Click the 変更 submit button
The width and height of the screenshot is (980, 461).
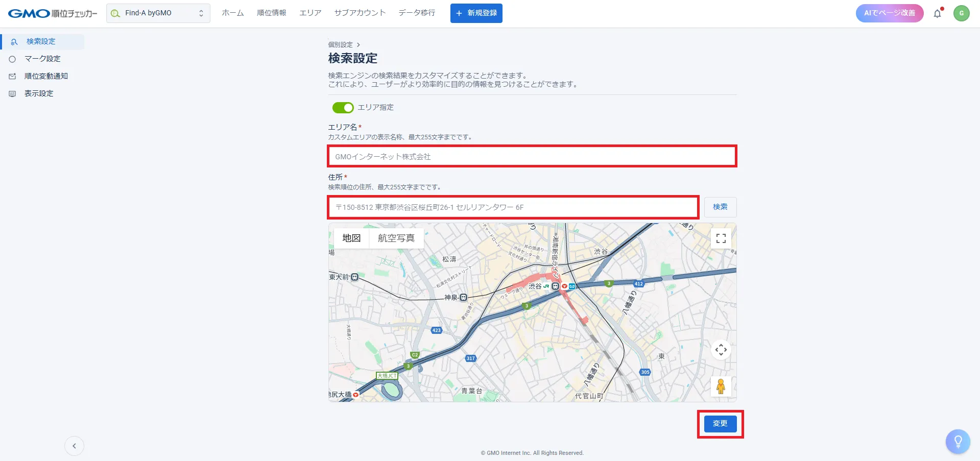point(721,424)
